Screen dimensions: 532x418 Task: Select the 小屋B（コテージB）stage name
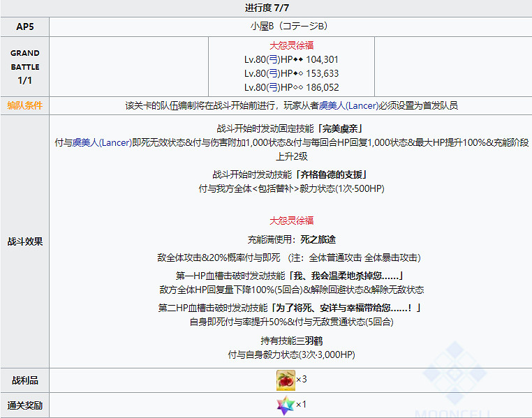(x=289, y=26)
